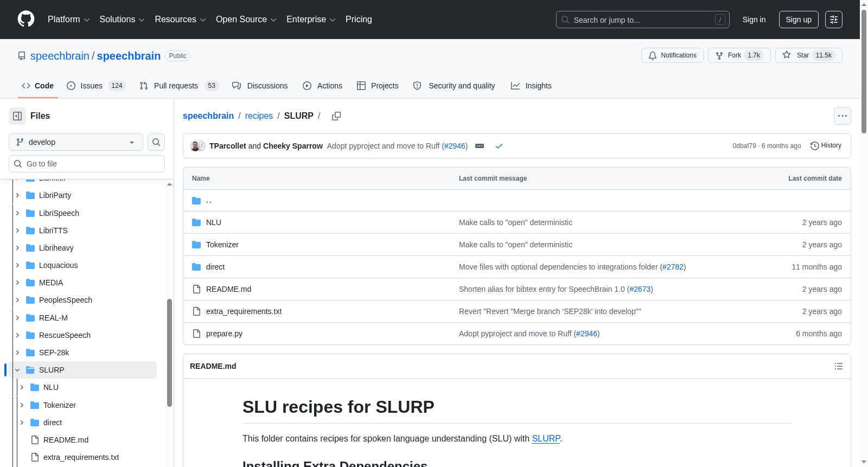Click the file tree scrollbar thumb
This screenshot has width=868, height=467.
169,353
